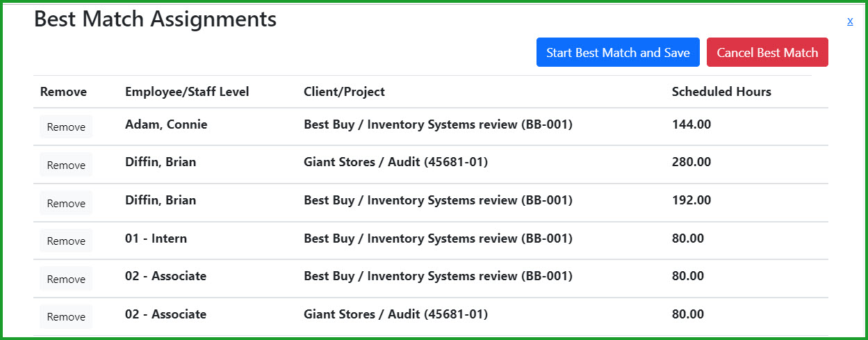
Task: Close dialog with the x link
Action: click(x=850, y=21)
